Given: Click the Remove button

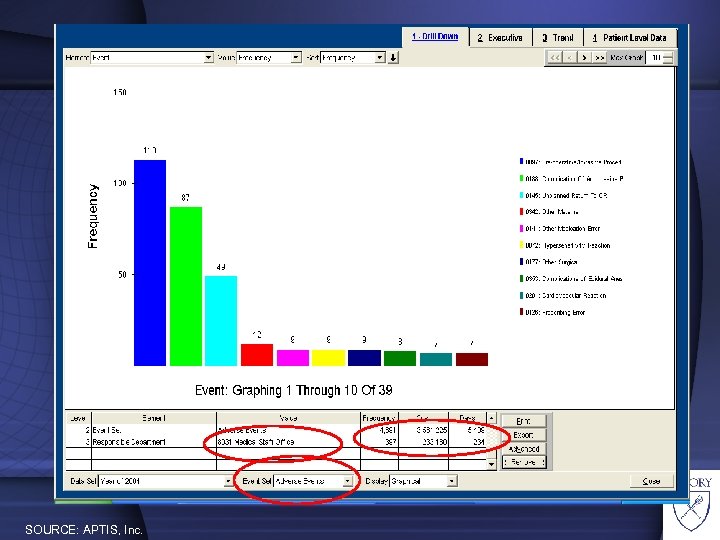Looking at the screenshot, I should click(523, 462).
